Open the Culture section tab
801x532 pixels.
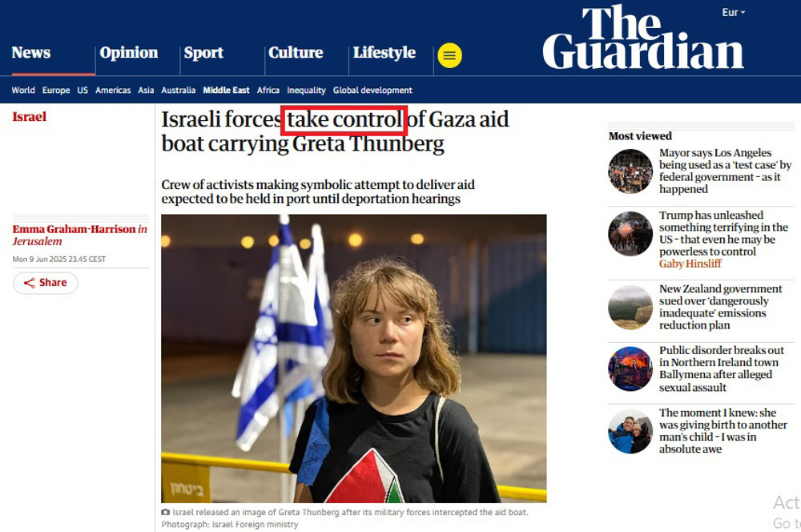296,53
